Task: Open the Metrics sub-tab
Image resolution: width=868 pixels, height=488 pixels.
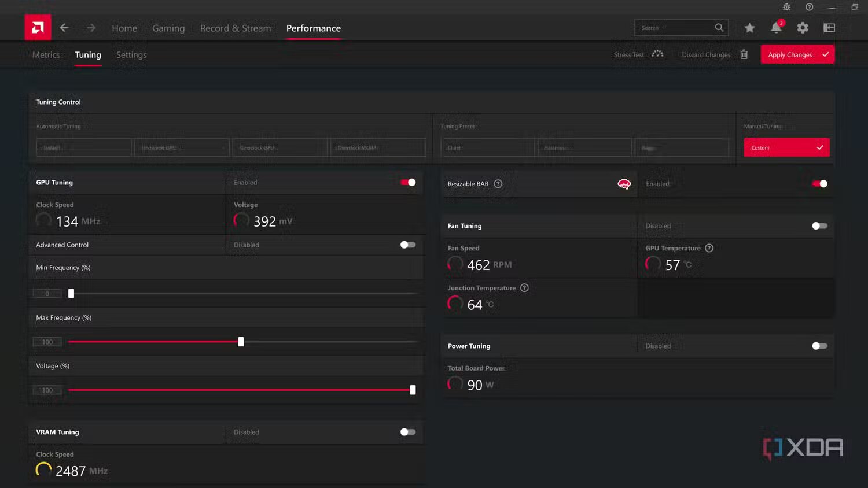Action: click(46, 55)
